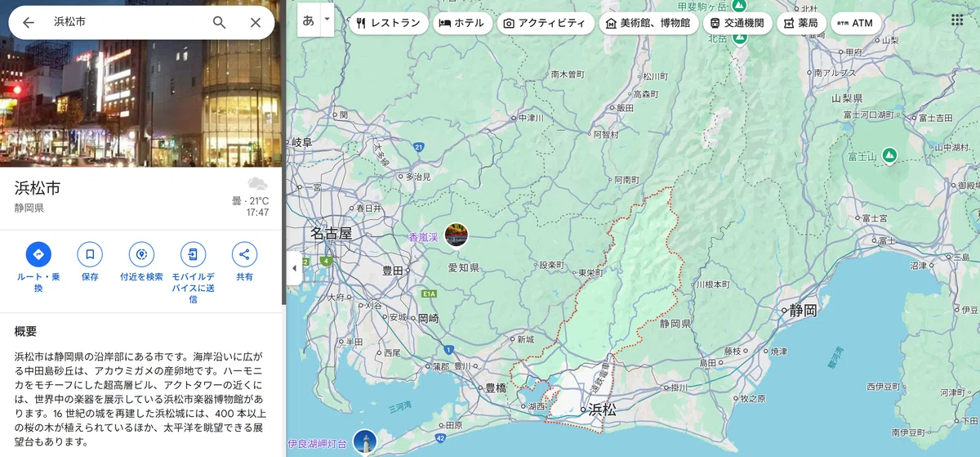
Task: Share the place with 共有 icon
Action: coord(244,254)
